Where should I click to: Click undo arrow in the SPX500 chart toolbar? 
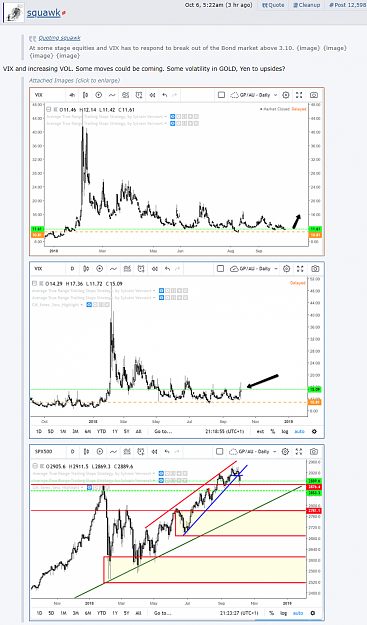[167, 452]
